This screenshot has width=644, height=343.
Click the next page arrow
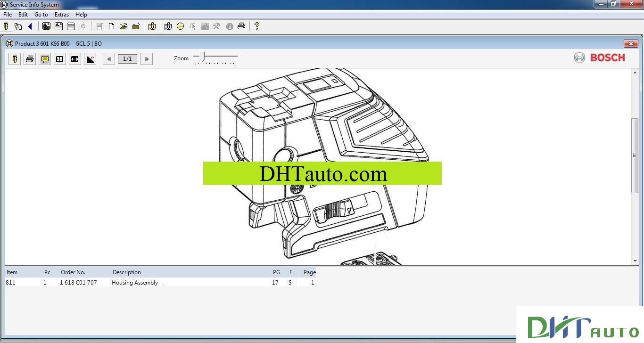click(146, 58)
